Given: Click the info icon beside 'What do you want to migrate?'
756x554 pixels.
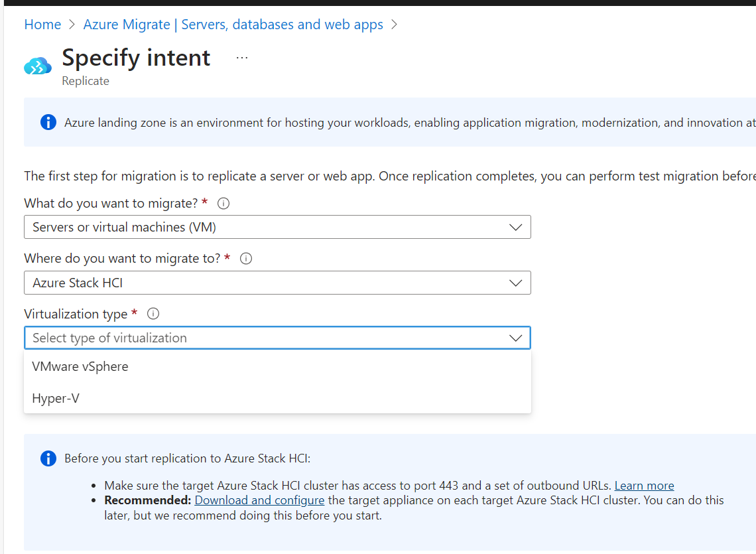Looking at the screenshot, I should tap(223, 204).
